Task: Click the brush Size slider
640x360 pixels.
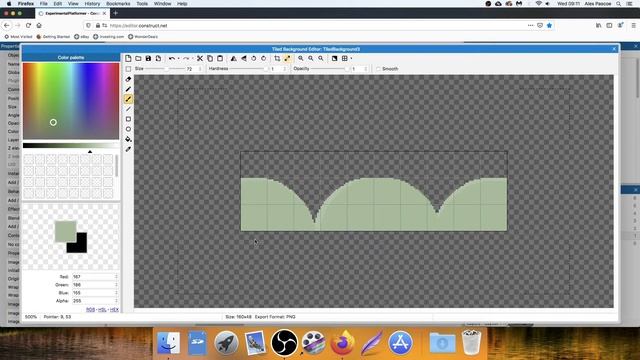Action: pyautogui.click(x=165, y=69)
